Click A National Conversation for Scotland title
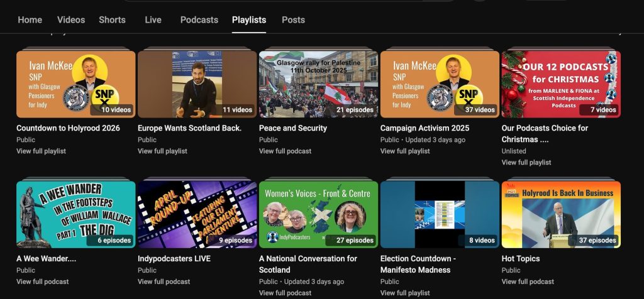The width and height of the screenshot is (644, 299). [308, 264]
